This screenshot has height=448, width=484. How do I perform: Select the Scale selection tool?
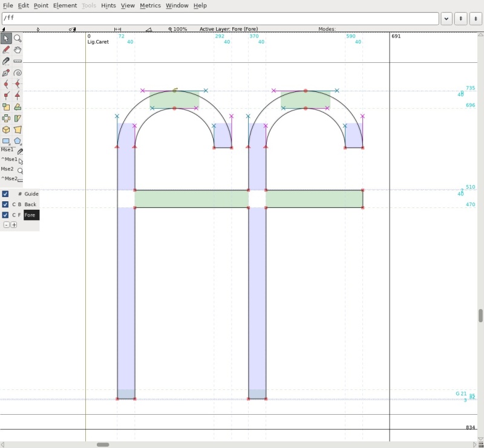[x=6, y=107]
